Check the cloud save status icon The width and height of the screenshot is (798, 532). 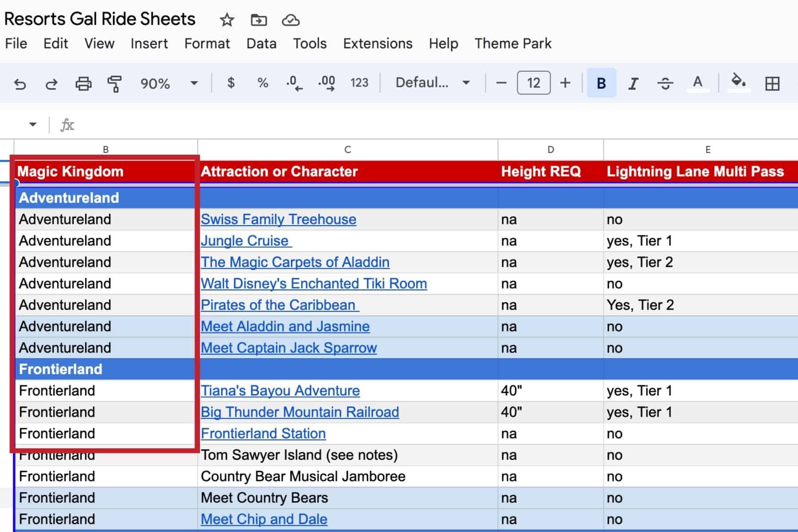click(x=290, y=20)
